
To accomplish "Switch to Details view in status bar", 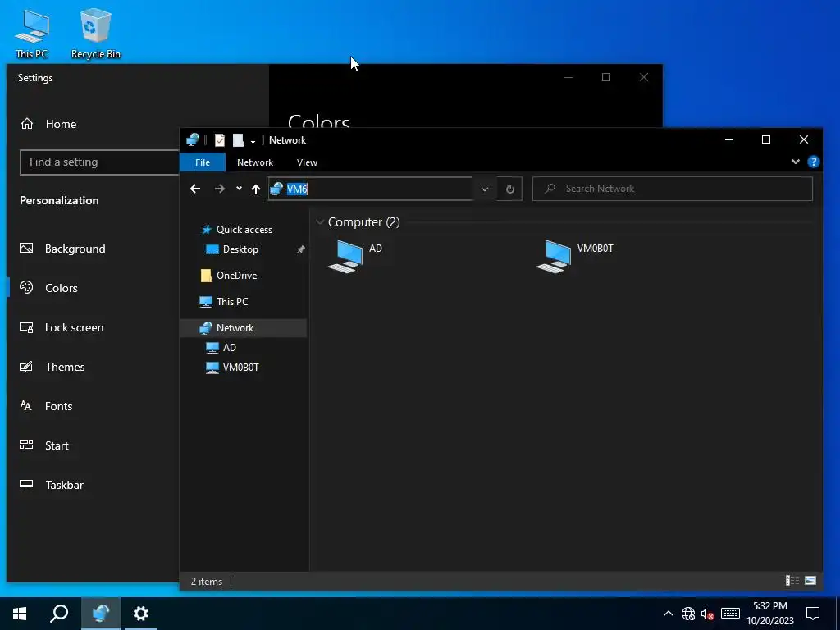I will point(792,581).
